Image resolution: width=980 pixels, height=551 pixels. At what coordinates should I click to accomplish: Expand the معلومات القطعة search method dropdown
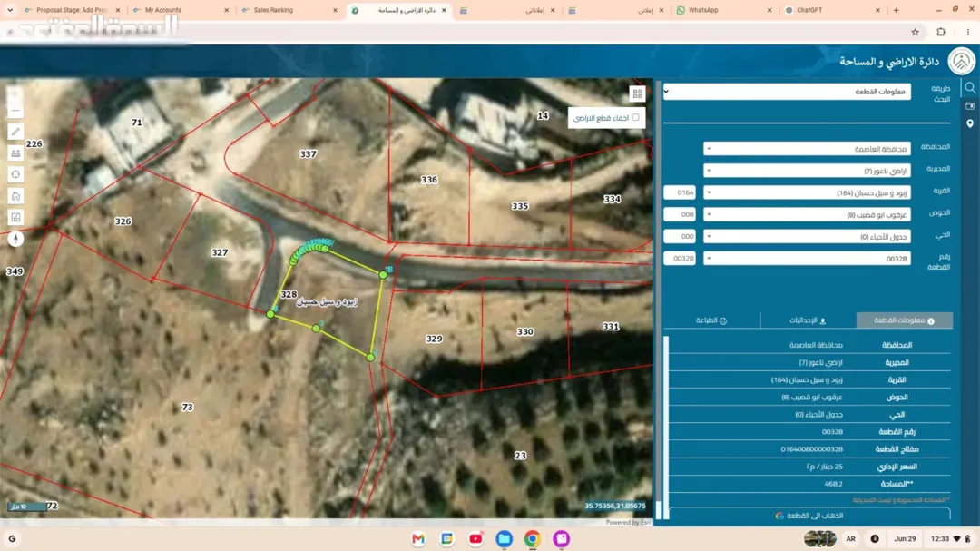787,92
